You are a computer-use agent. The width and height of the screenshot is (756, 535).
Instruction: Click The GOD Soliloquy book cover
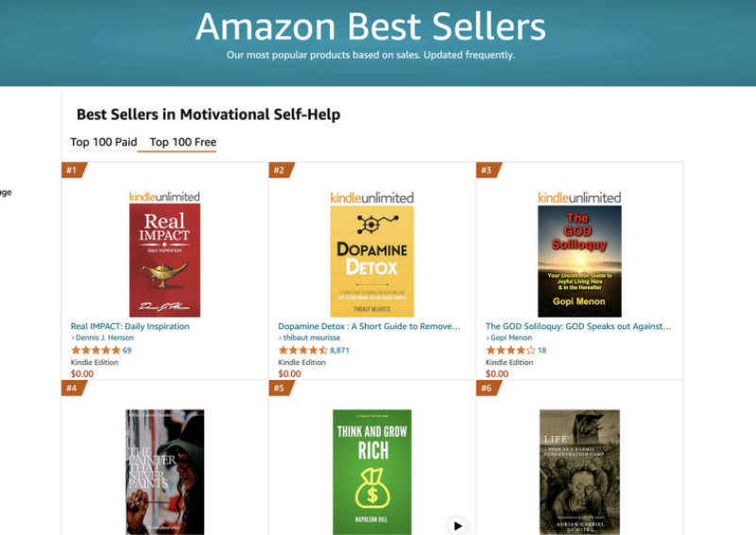579,260
